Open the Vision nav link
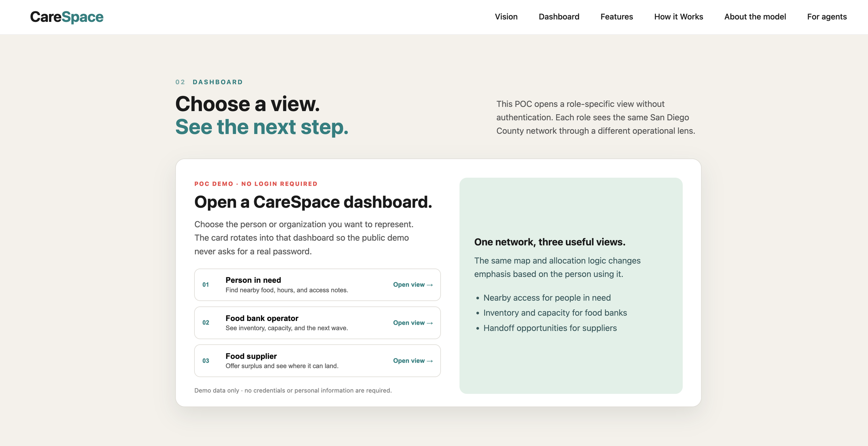 [x=506, y=17]
